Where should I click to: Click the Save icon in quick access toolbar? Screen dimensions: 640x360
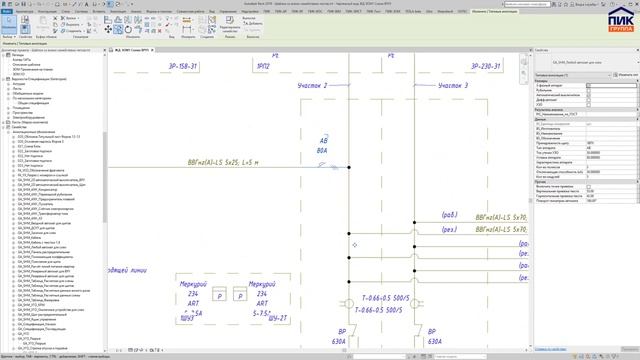(x=24, y=4)
